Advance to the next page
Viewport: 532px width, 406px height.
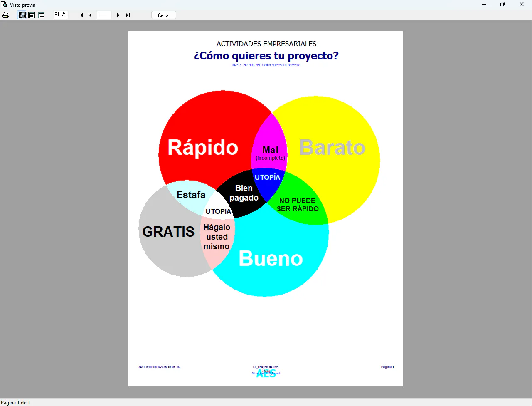coord(118,15)
